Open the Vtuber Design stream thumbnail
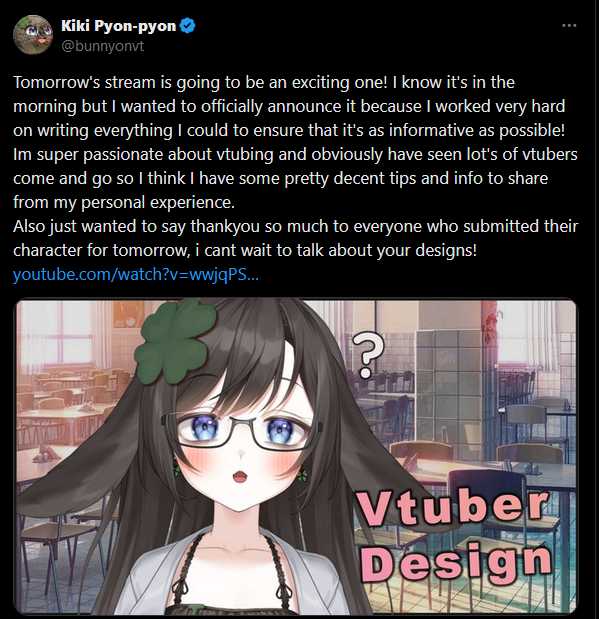 (296, 456)
